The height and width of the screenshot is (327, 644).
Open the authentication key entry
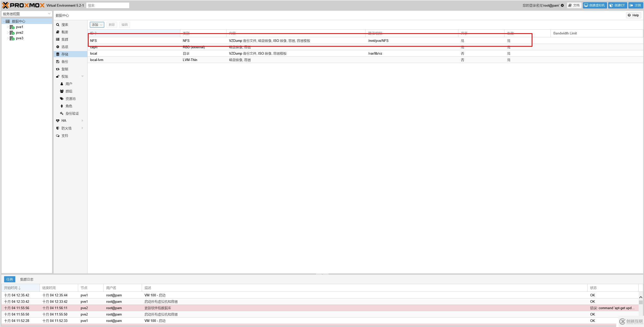tap(72, 114)
